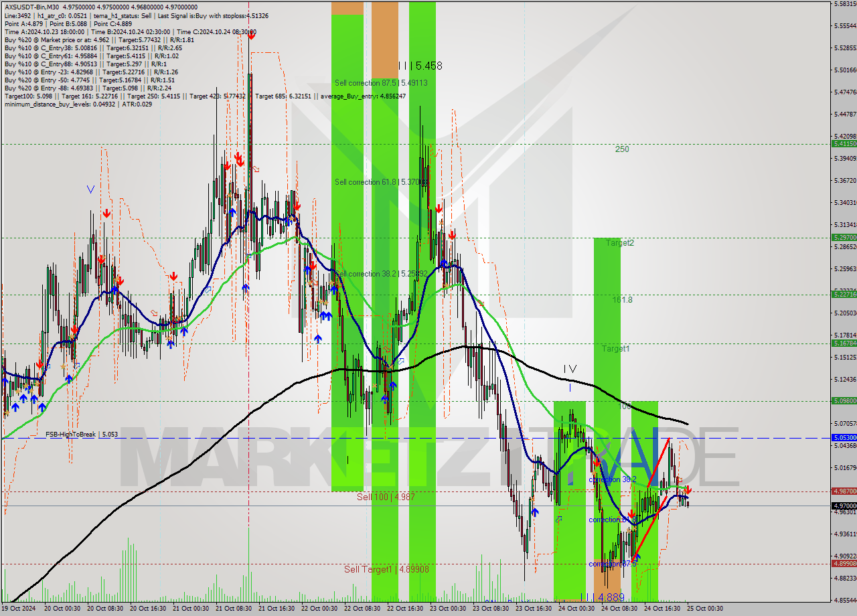Image resolution: width=857 pixels, height=616 pixels.
Task: Click the 'FSB-HighToBreak | 5.053' line label
Action: [82, 435]
